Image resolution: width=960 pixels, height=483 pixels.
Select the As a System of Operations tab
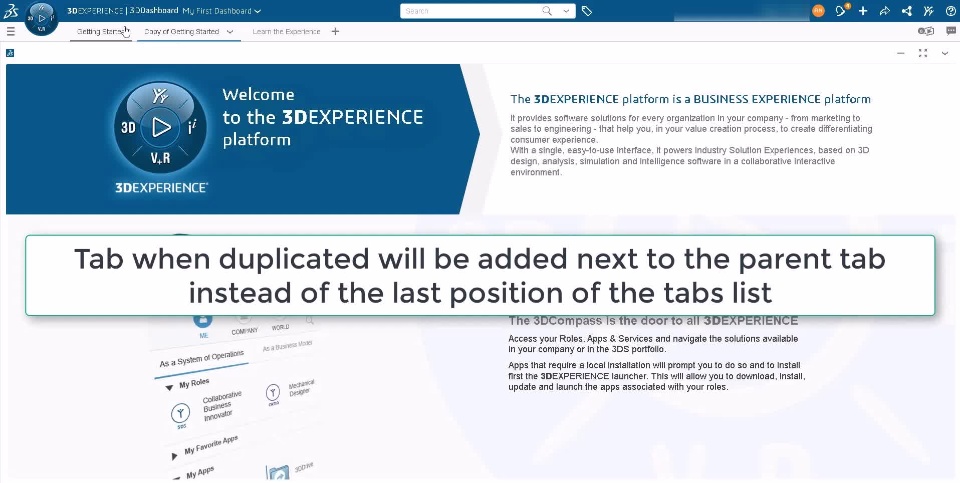point(201,359)
